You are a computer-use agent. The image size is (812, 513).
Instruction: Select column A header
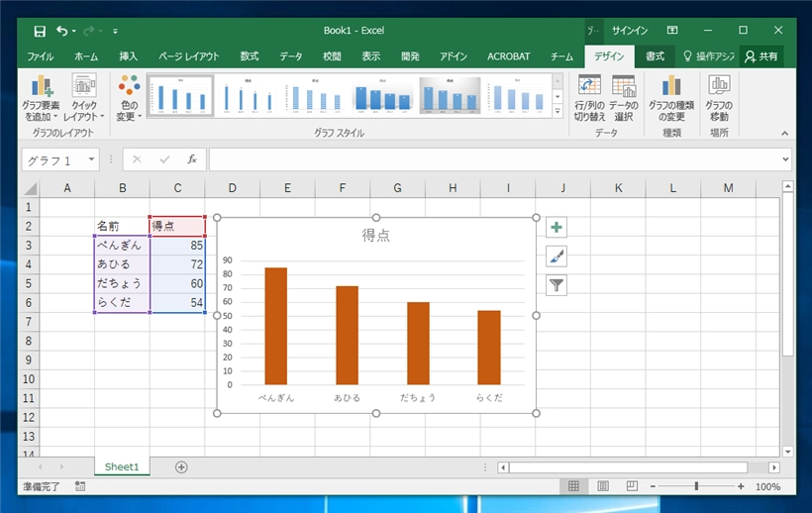click(66, 188)
